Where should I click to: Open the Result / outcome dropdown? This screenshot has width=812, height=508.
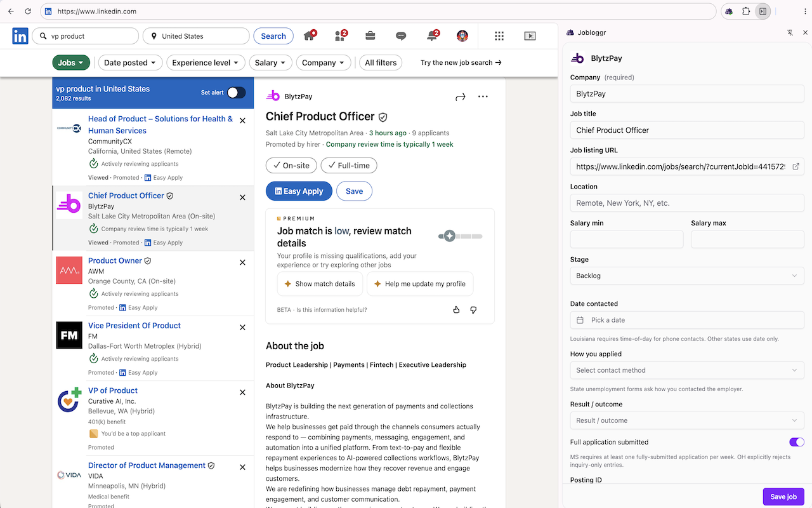(687, 420)
